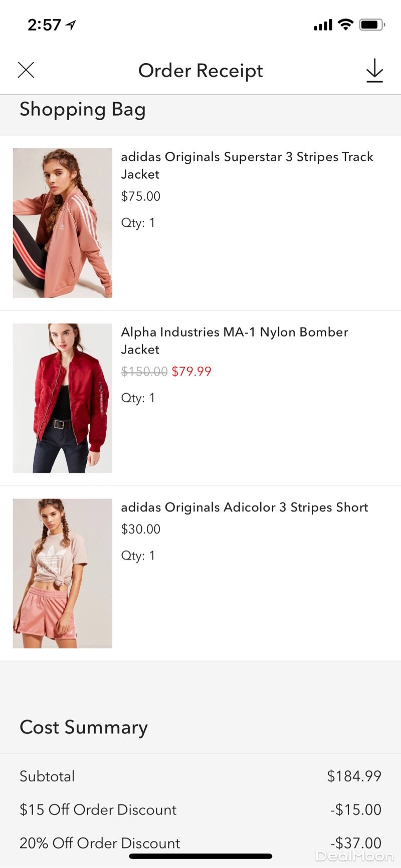The image size is (401, 868).
Task: Tap the Order Receipt title
Action: 200,71
